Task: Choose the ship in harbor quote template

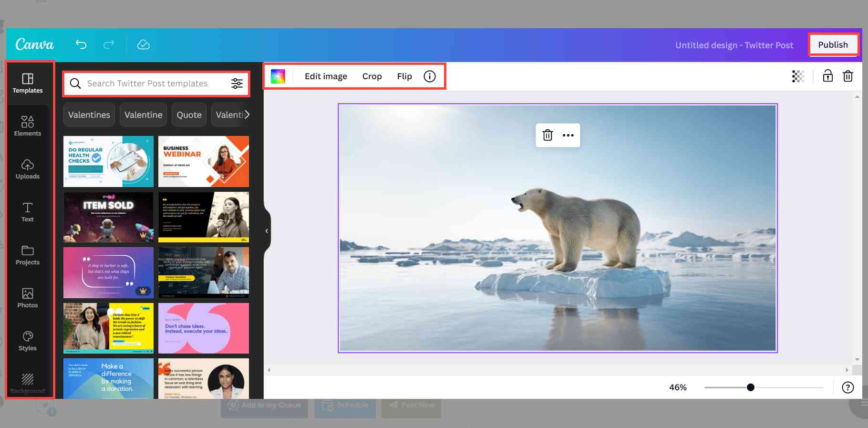Action: point(108,272)
